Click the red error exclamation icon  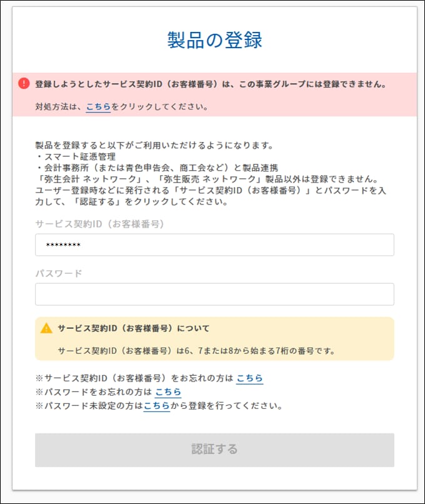[24, 83]
